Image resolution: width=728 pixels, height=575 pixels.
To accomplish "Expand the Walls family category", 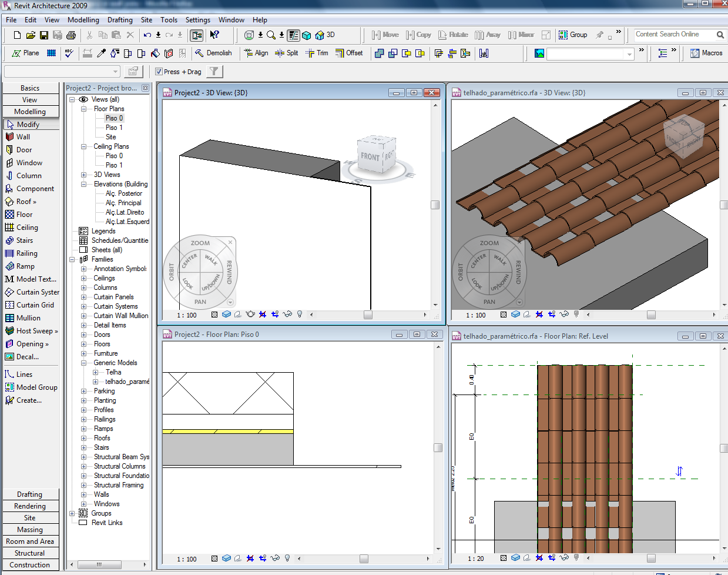I will pyautogui.click(x=83, y=494).
